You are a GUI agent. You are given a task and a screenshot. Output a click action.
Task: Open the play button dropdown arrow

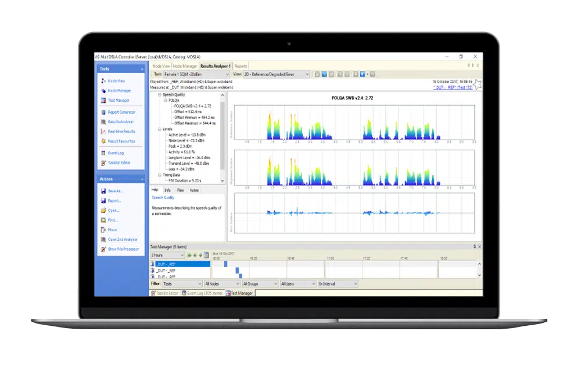[368, 74]
